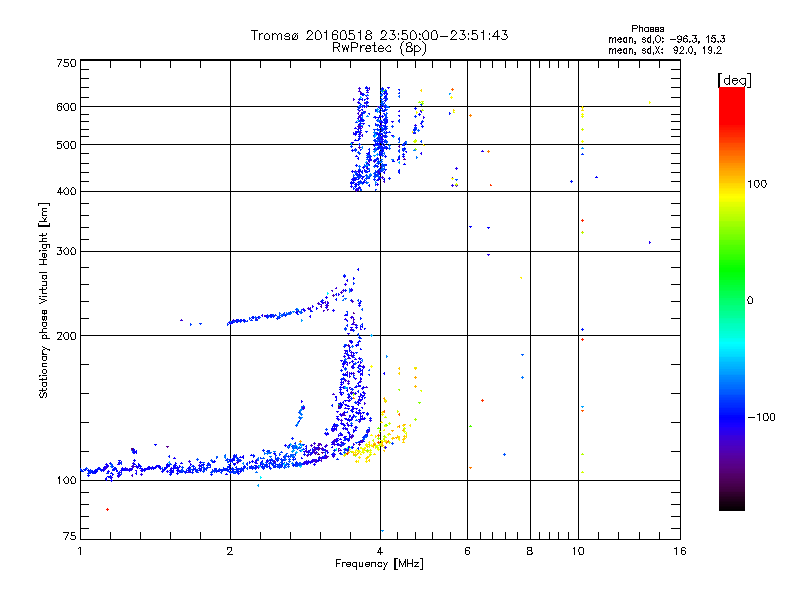Click the x-axis '16' tick label

(x=680, y=551)
